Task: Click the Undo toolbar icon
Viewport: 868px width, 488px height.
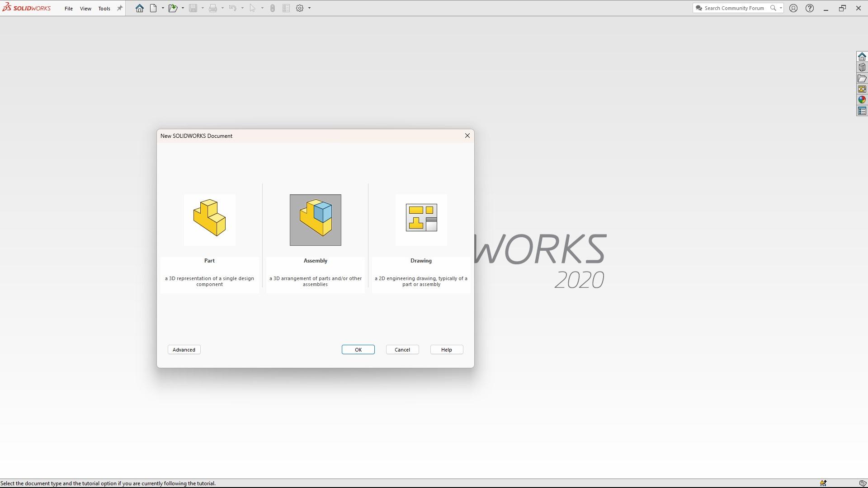Action: (233, 8)
